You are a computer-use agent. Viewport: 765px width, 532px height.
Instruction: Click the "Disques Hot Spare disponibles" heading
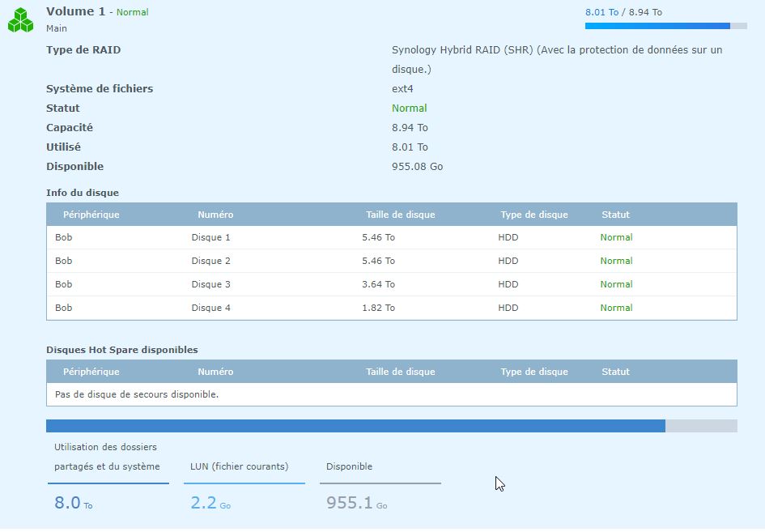pyautogui.click(x=122, y=350)
